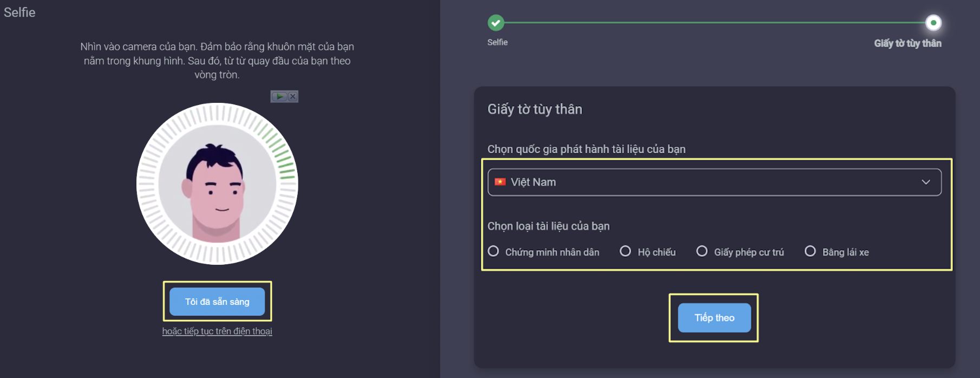
Task: Go to the Selfie step label
Action: (498, 42)
